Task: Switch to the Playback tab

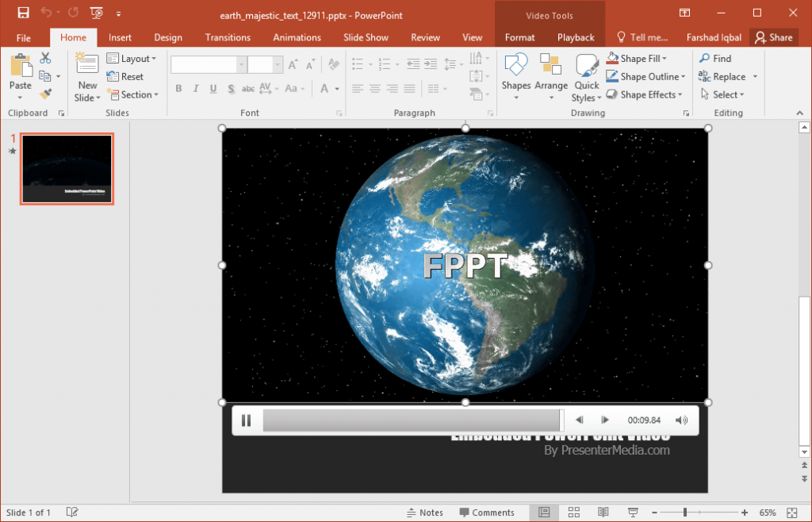Action: [x=575, y=36]
